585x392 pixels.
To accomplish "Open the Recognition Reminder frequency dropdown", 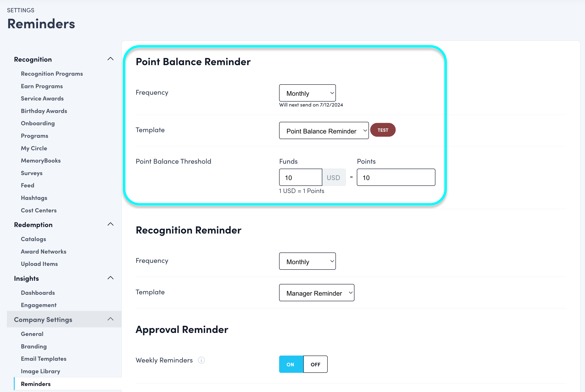I will 307,261.
